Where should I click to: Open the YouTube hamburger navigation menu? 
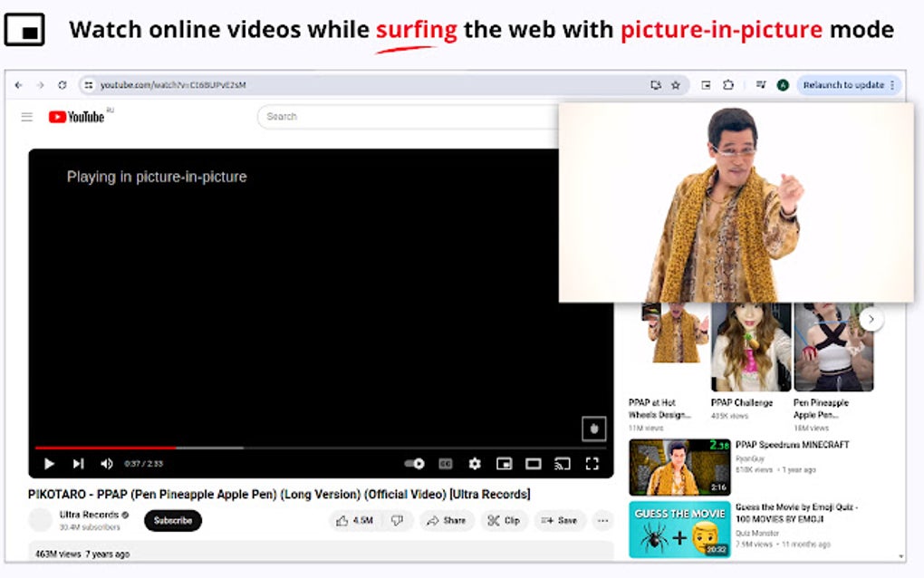26,116
